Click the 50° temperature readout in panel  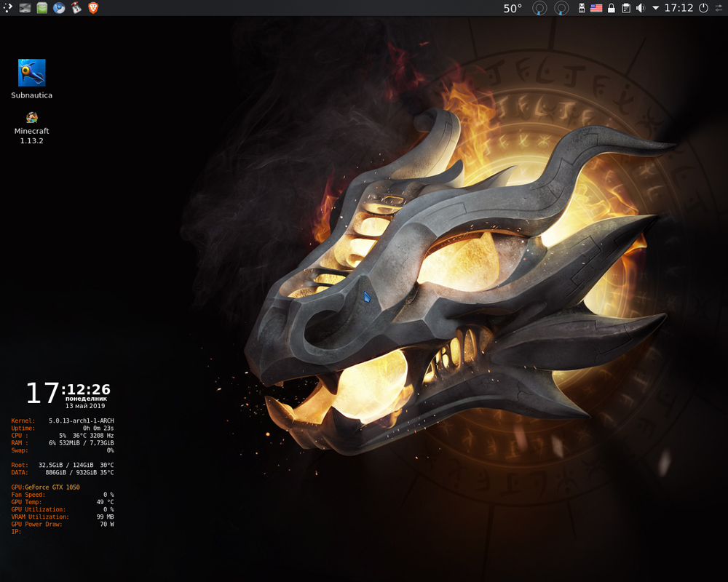click(513, 8)
